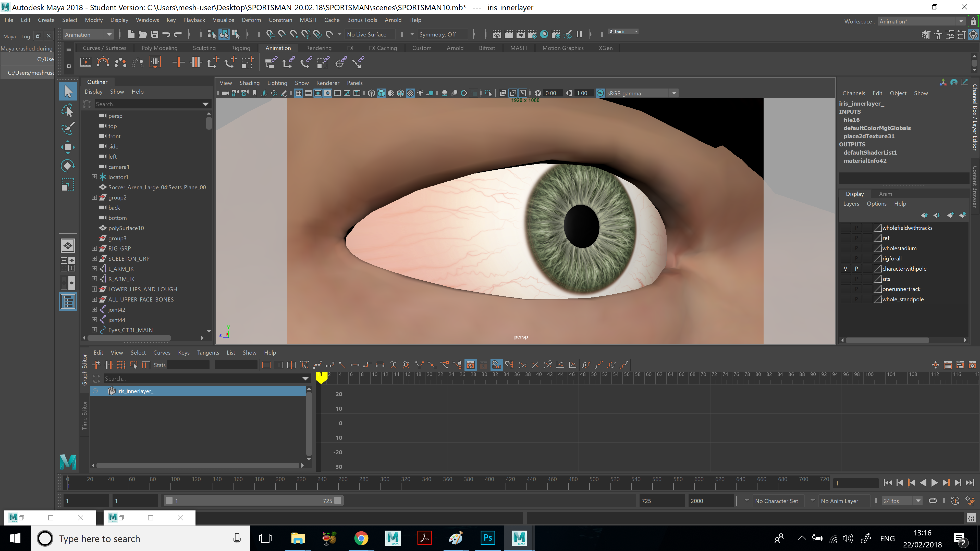Click file16 input in Channel Box
The height and width of the screenshot is (551, 980).
851,120
